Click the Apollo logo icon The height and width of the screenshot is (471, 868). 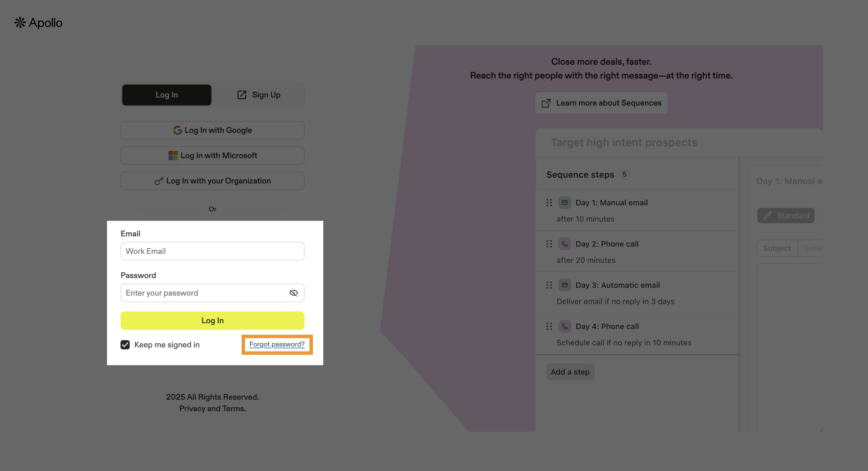pyautogui.click(x=20, y=23)
